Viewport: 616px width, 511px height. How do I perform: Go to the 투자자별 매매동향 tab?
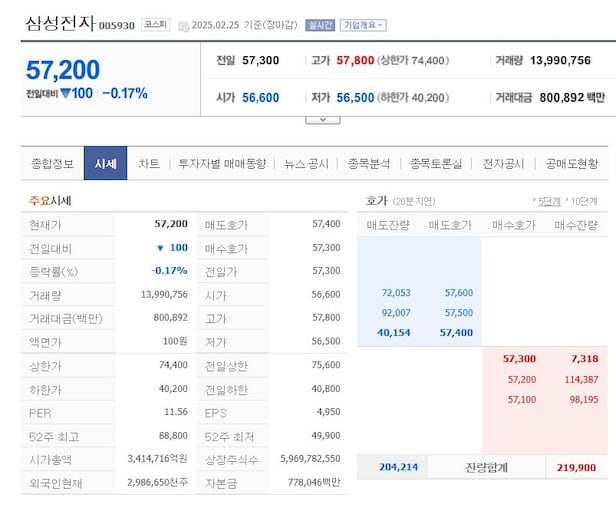click(x=222, y=164)
